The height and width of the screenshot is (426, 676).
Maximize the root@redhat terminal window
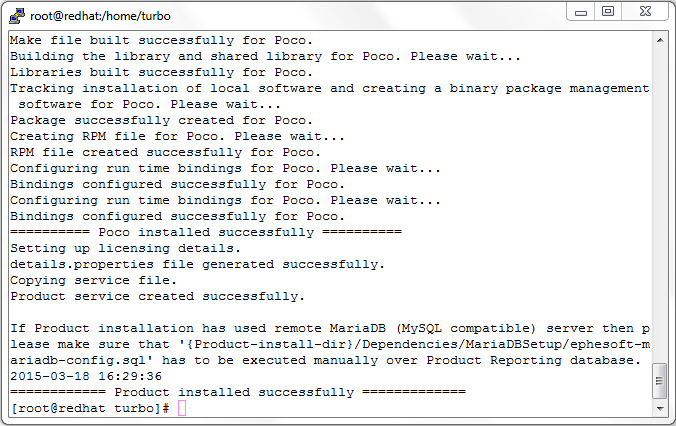click(x=608, y=12)
